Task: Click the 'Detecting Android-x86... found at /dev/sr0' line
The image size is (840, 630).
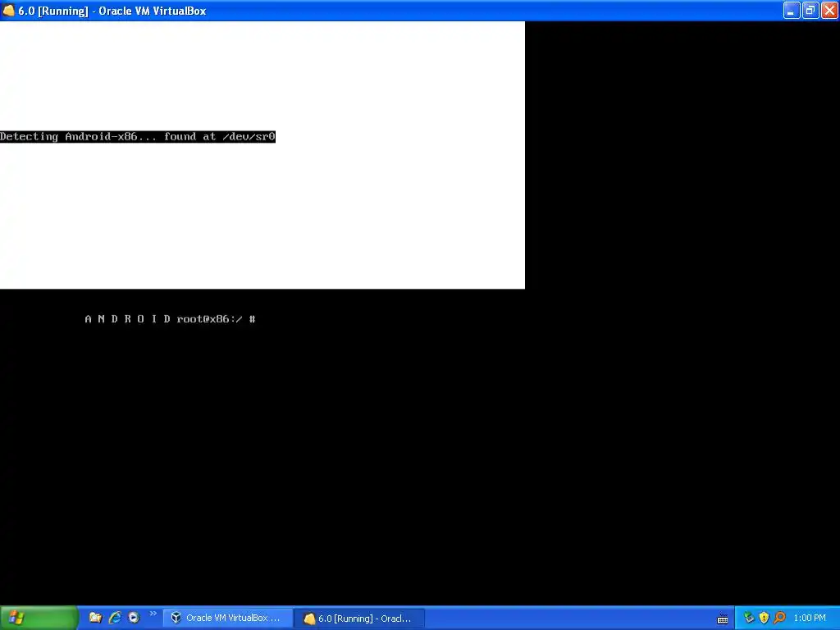Action: click(138, 137)
